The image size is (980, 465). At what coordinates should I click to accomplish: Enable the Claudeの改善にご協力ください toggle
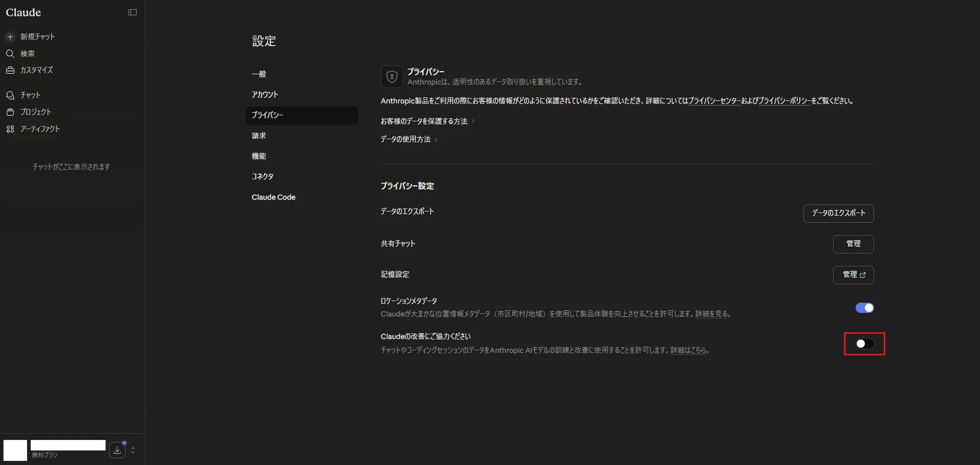864,344
